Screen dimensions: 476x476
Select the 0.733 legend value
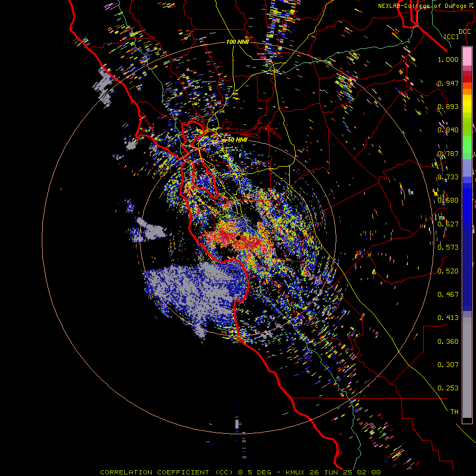coord(448,177)
